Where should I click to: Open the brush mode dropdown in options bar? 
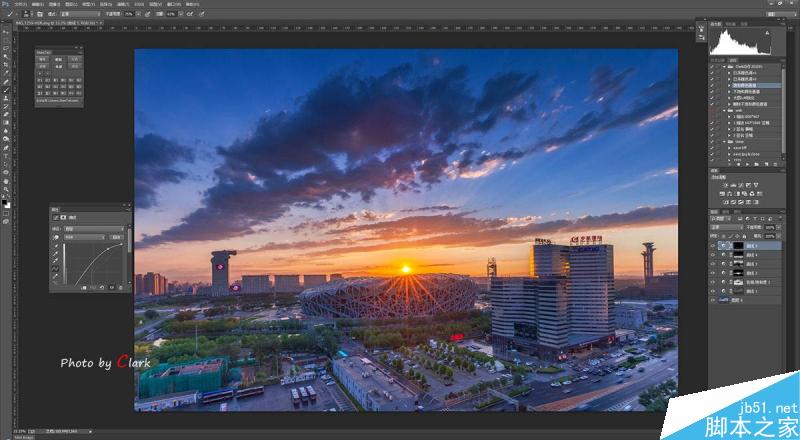(x=81, y=14)
